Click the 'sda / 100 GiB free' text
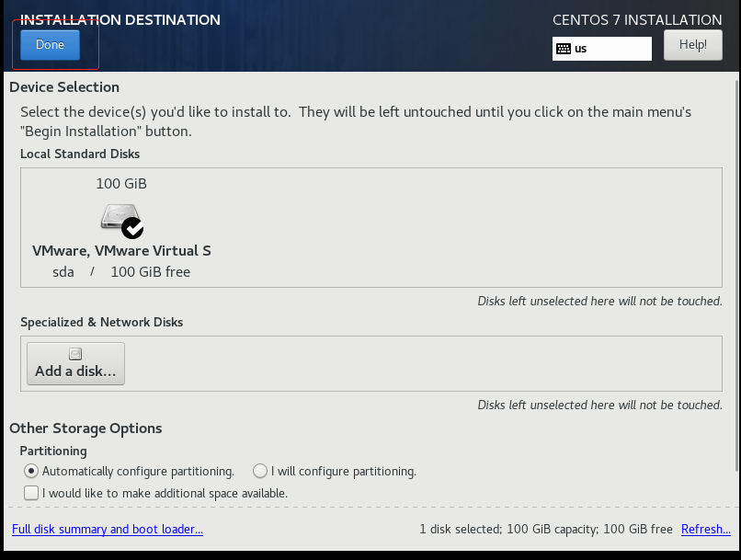Viewport: 741px width, 560px height. click(121, 272)
